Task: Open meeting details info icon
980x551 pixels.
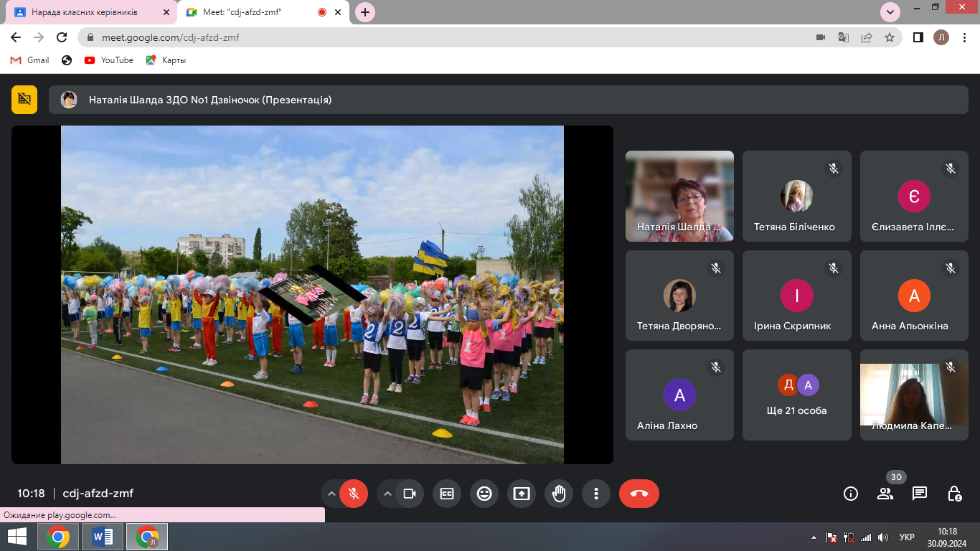Action: pos(851,494)
